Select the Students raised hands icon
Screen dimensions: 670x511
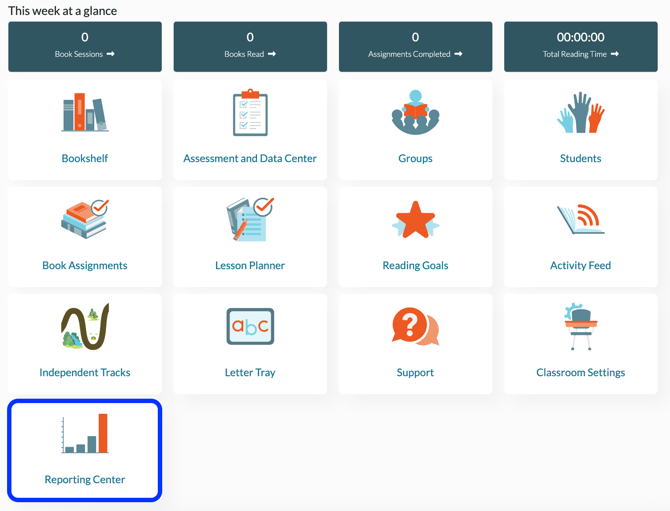tap(580, 113)
